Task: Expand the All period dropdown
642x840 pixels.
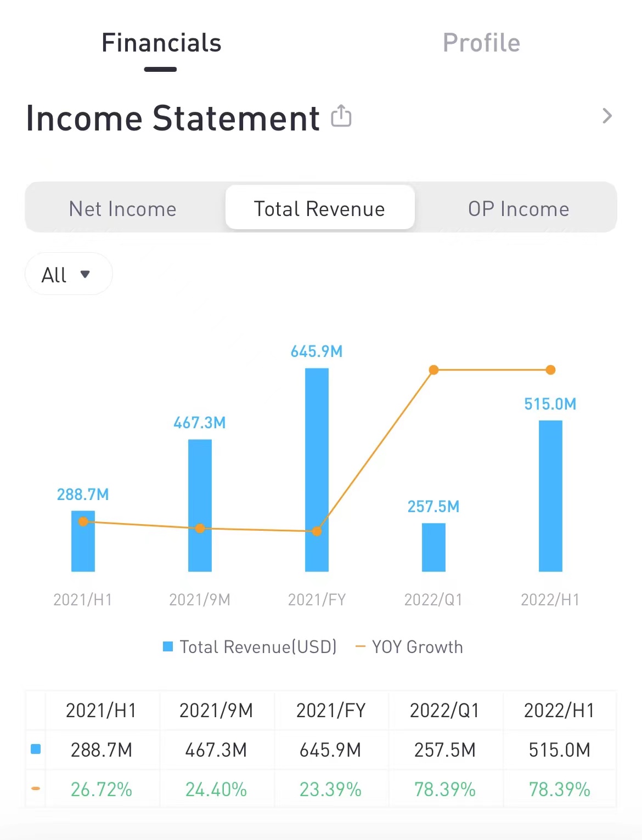Action: (69, 274)
